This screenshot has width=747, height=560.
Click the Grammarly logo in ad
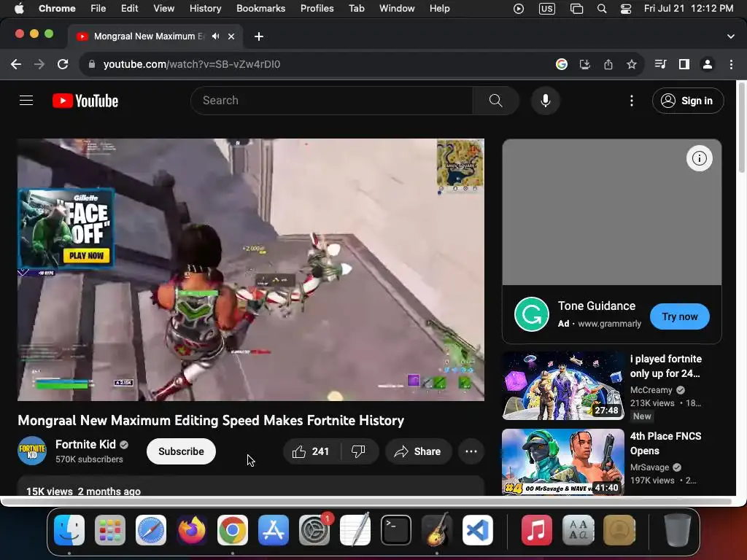tap(532, 314)
